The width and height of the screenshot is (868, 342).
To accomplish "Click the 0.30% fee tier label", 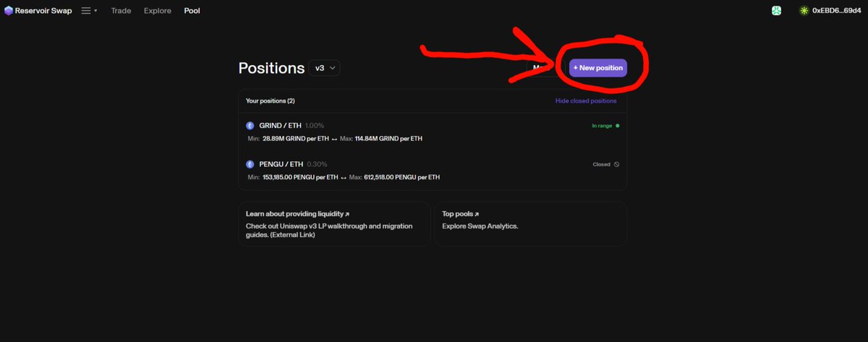I will pyautogui.click(x=317, y=164).
